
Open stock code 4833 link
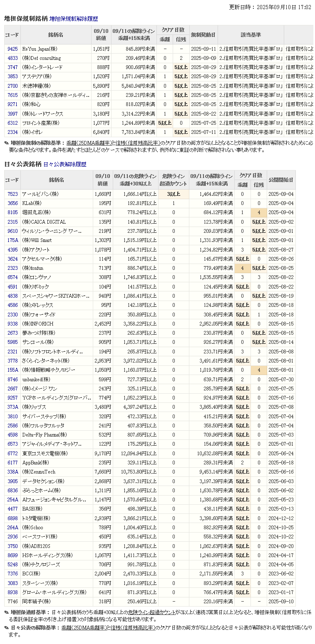coord(12,58)
